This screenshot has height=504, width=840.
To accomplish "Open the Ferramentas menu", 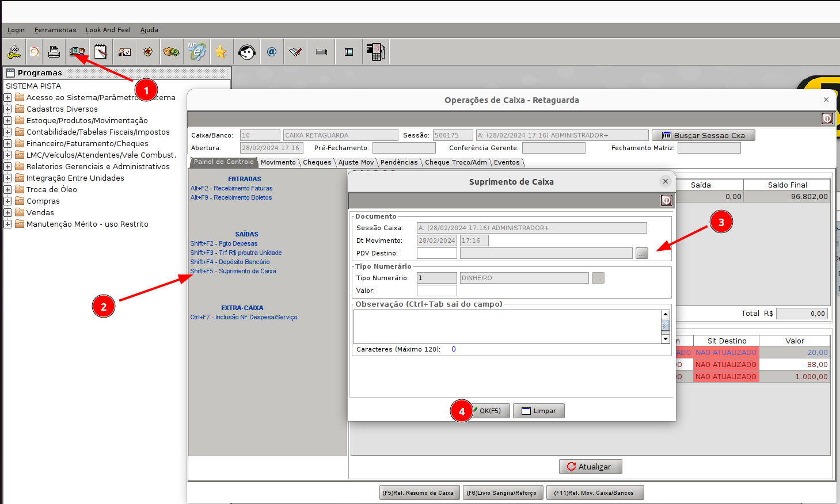I will [55, 30].
